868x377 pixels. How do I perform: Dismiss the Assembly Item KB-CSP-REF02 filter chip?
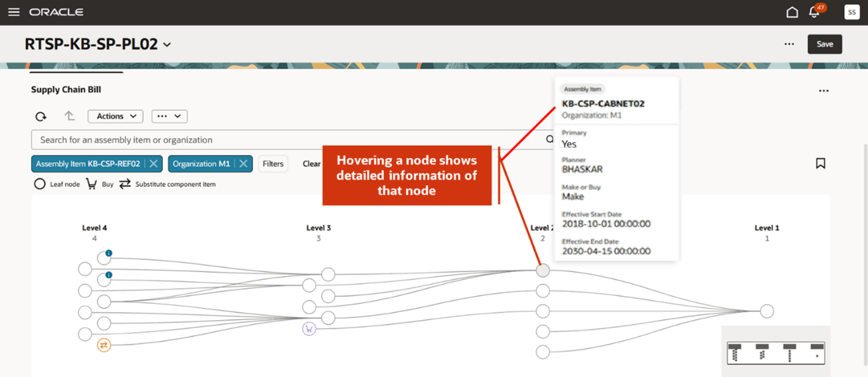click(155, 164)
